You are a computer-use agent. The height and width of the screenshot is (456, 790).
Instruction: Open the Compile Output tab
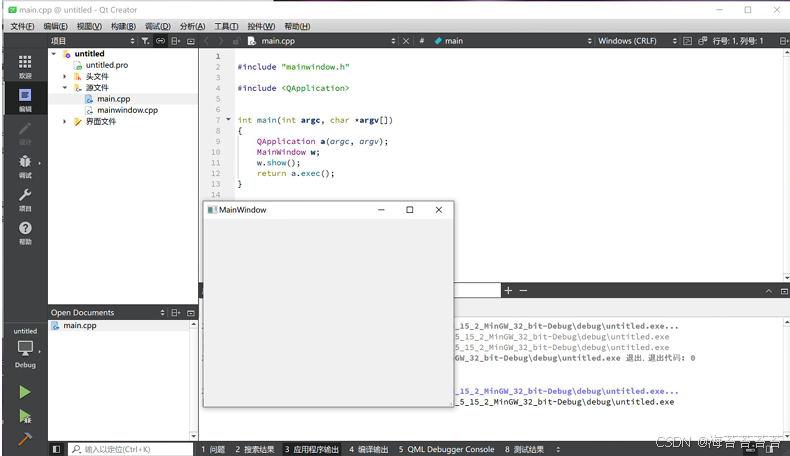pyautogui.click(x=368, y=449)
